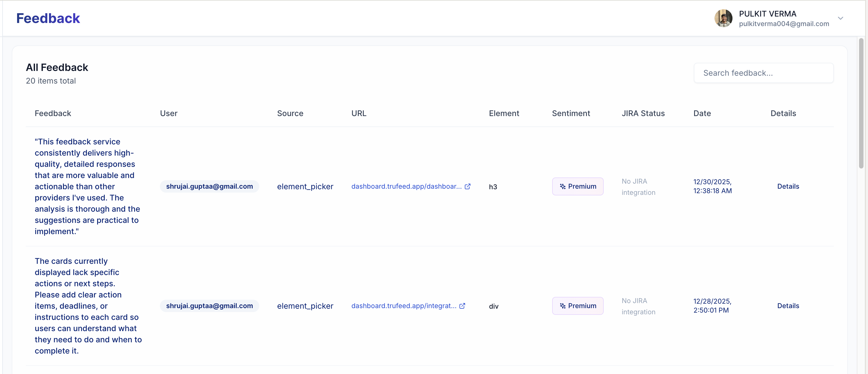
Task: Click Pulkit Verma profile avatar
Action: [723, 18]
